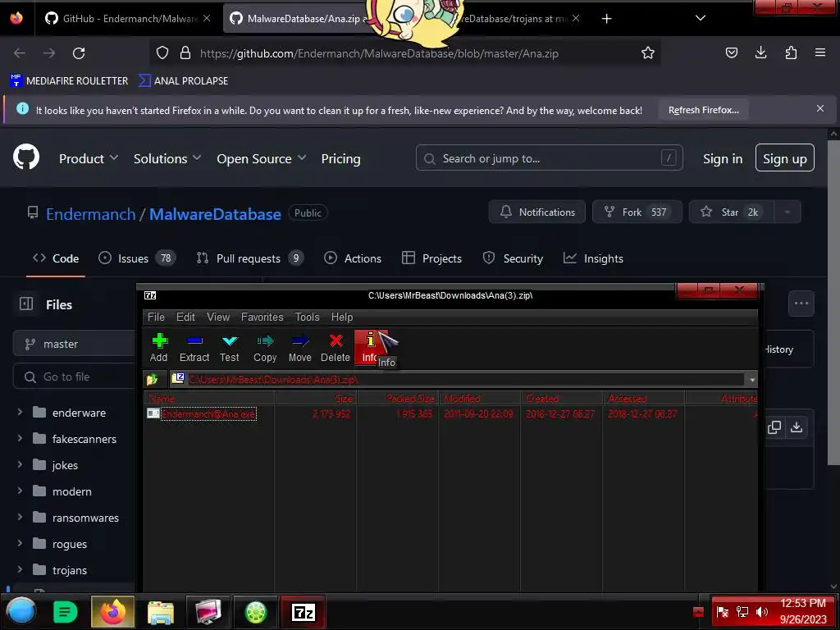Sort by the Name column header

click(209, 398)
